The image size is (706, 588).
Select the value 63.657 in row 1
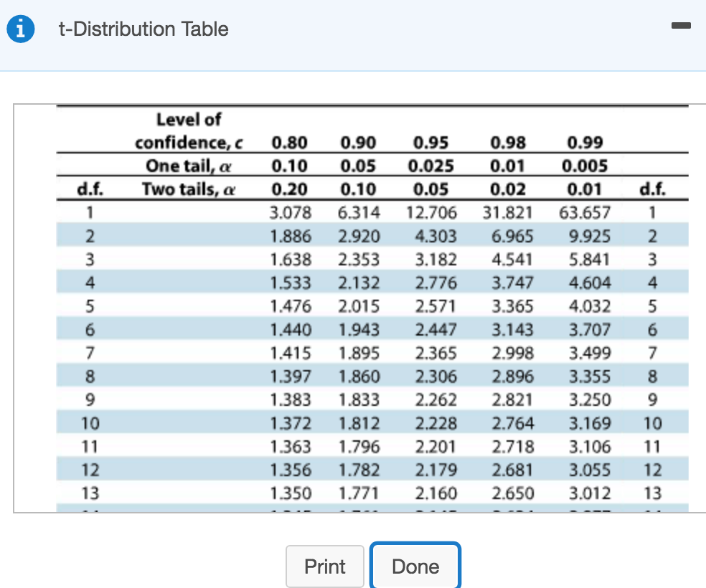tap(585, 212)
